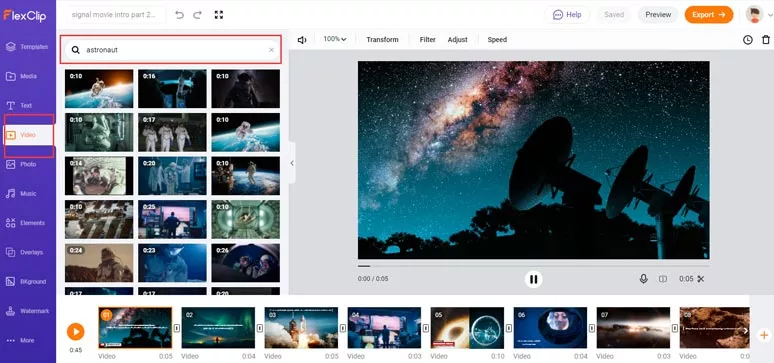Viewport: 774px width, 363px height.
Task: Select the 0:20 lab astronaut clip
Action: click(x=172, y=176)
